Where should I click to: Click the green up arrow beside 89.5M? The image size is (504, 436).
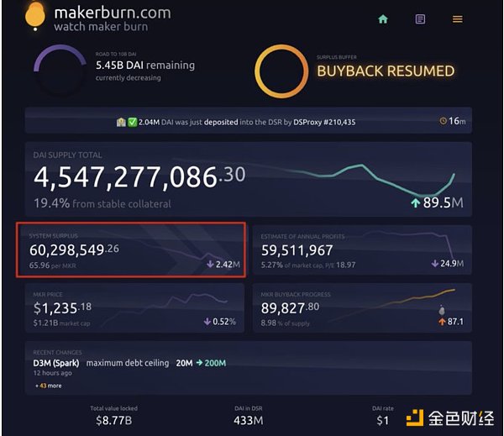(415, 203)
